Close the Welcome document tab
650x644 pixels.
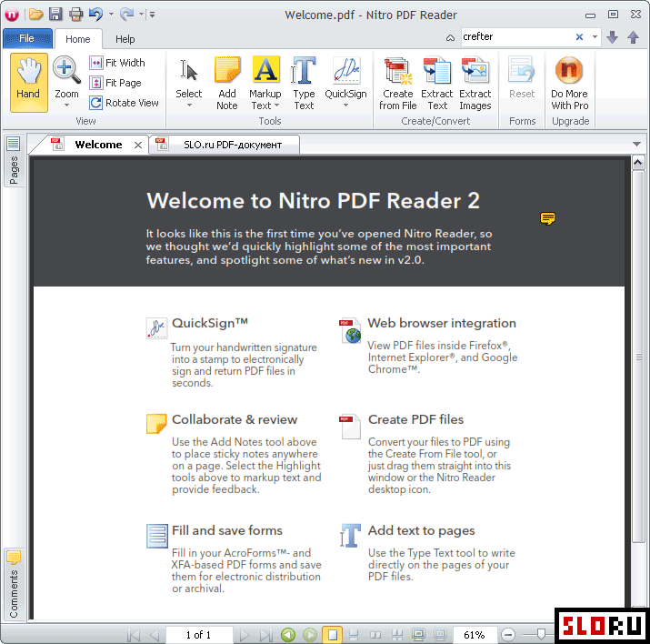point(138,146)
